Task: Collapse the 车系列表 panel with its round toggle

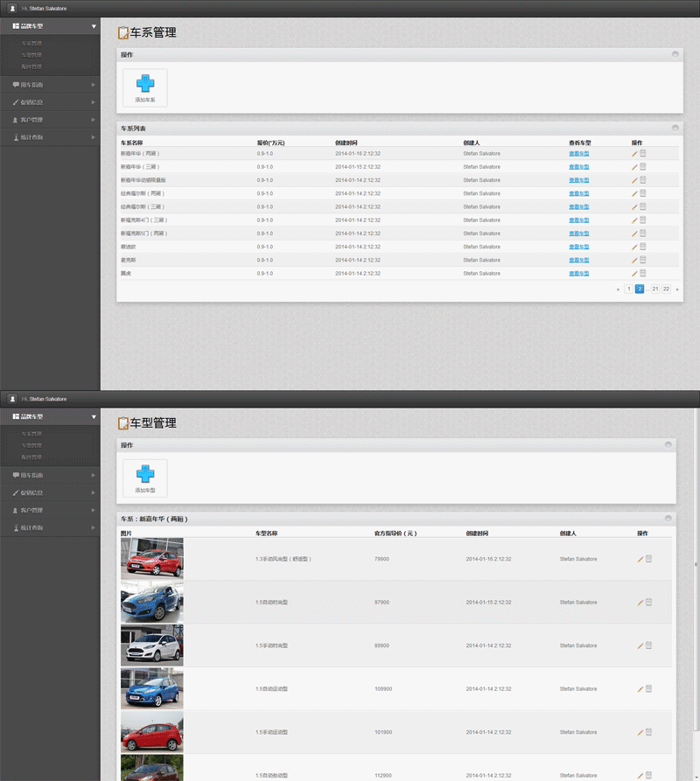Action: 675,129
